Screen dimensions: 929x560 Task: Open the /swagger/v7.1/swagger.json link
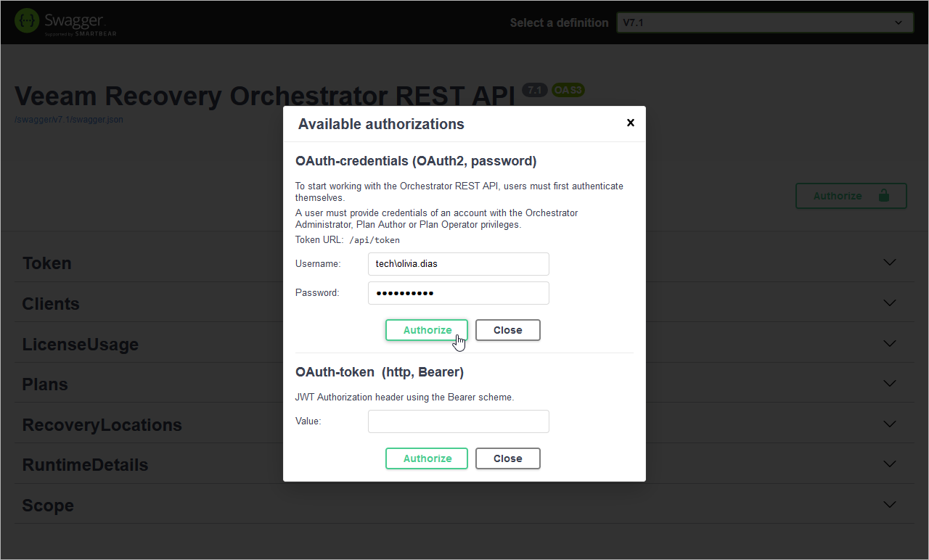coord(69,120)
